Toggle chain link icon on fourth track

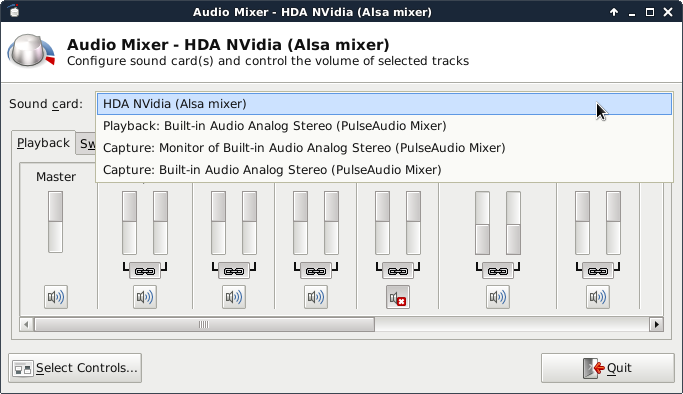tap(316, 271)
